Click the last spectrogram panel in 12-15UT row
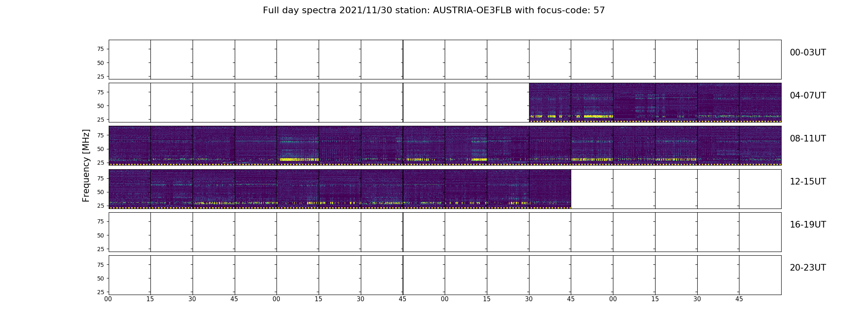 tap(550, 189)
